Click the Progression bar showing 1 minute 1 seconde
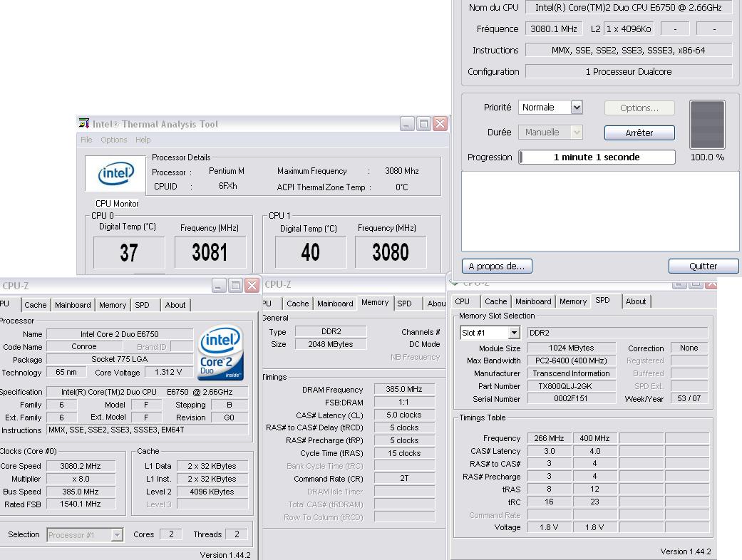Viewport: 742px width, 560px height. coord(597,157)
